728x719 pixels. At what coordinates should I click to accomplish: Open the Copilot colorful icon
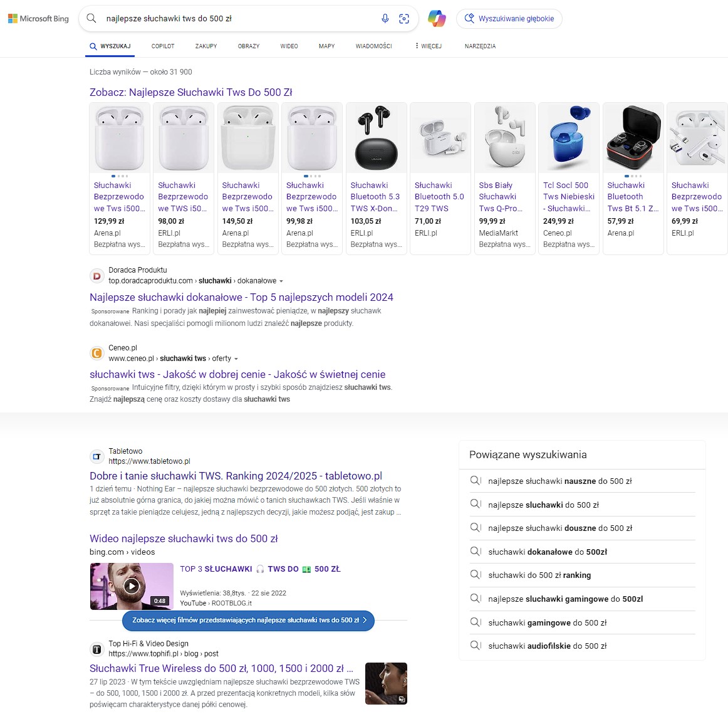[437, 19]
